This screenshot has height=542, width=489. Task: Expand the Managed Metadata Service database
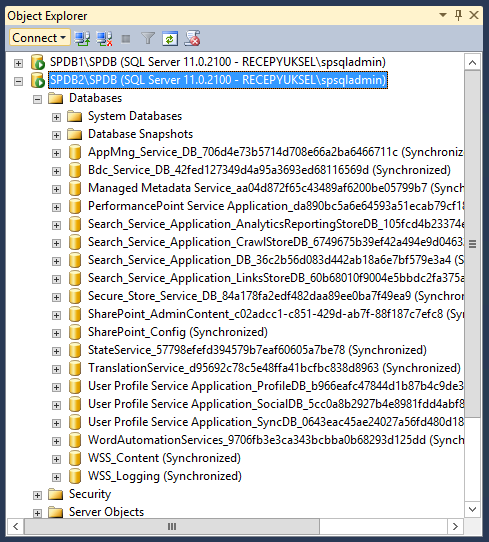click(56, 189)
